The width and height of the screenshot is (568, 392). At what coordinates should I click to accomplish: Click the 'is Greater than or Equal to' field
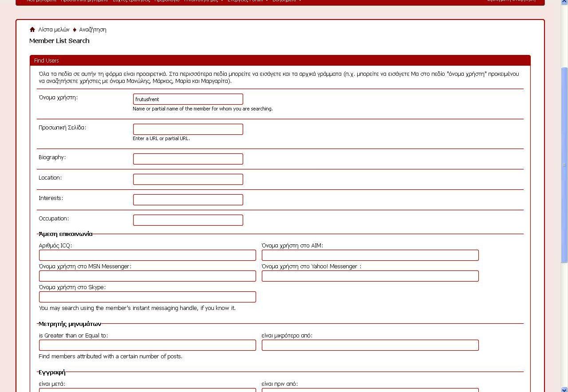147,345
